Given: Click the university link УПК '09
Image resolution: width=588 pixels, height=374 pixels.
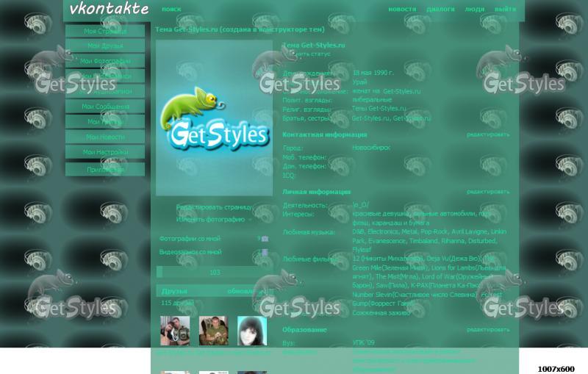Looking at the screenshot, I should click(x=363, y=342).
